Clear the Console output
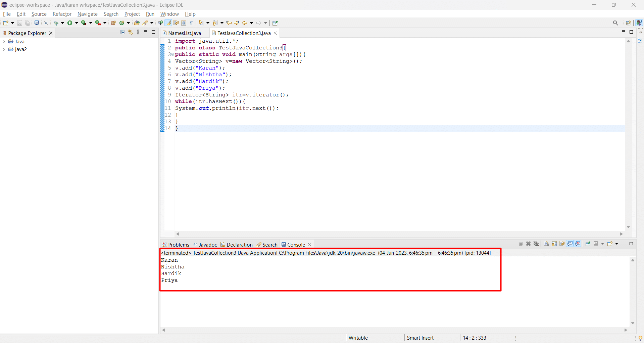The height and width of the screenshot is (343, 644). (x=546, y=244)
